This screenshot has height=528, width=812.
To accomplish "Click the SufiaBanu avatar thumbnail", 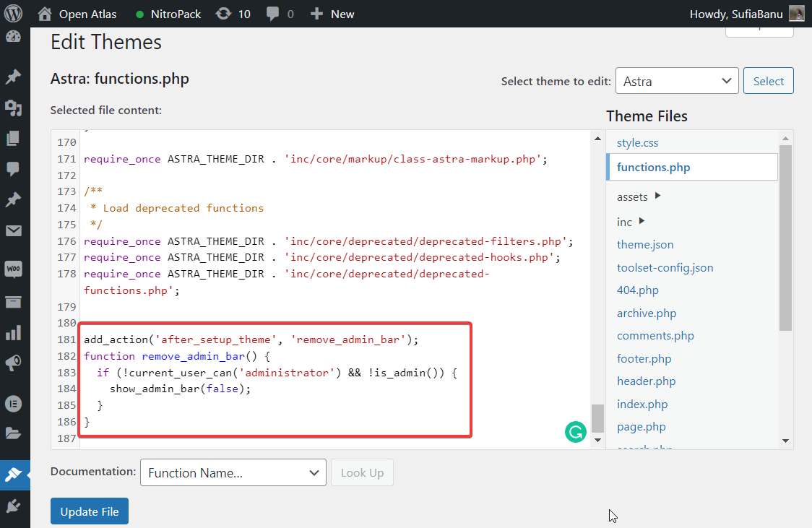I will [x=796, y=14].
